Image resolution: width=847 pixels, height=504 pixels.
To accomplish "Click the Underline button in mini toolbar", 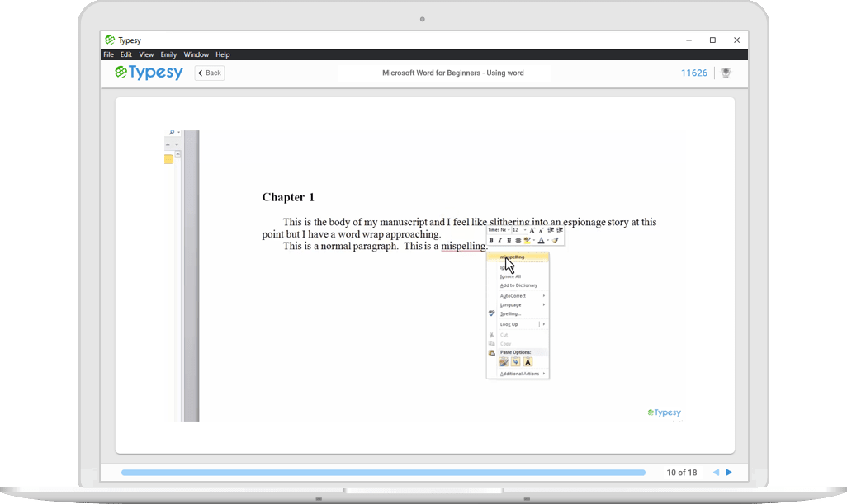I will coord(509,240).
